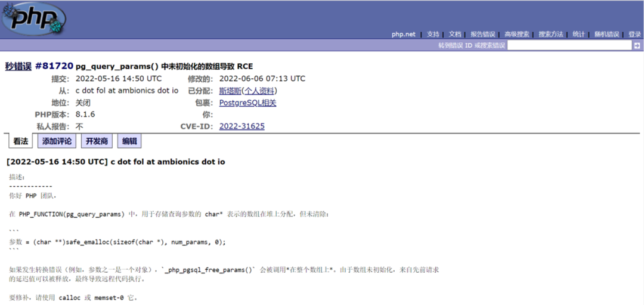Click the 你好 PHP 团队 greeting line
Image resolution: width=644 pixels, height=305 pixels.
32,196
